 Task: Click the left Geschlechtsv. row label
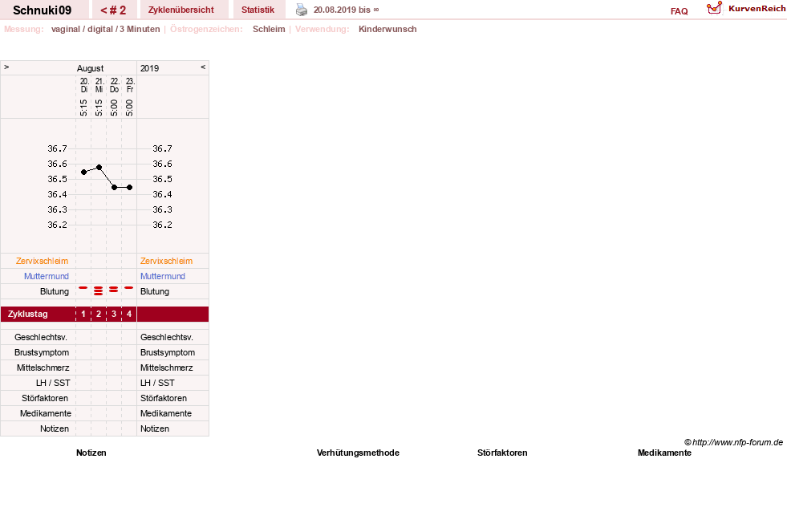coord(41,337)
